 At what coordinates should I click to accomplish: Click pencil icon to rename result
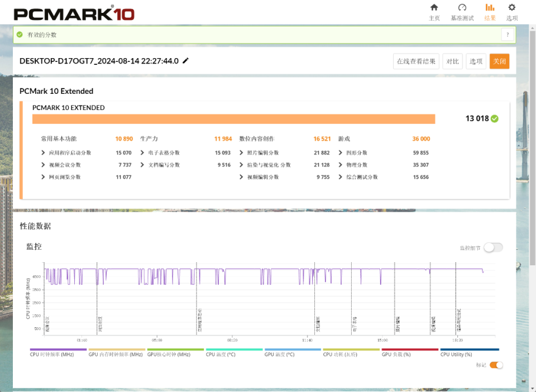[x=185, y=61]
